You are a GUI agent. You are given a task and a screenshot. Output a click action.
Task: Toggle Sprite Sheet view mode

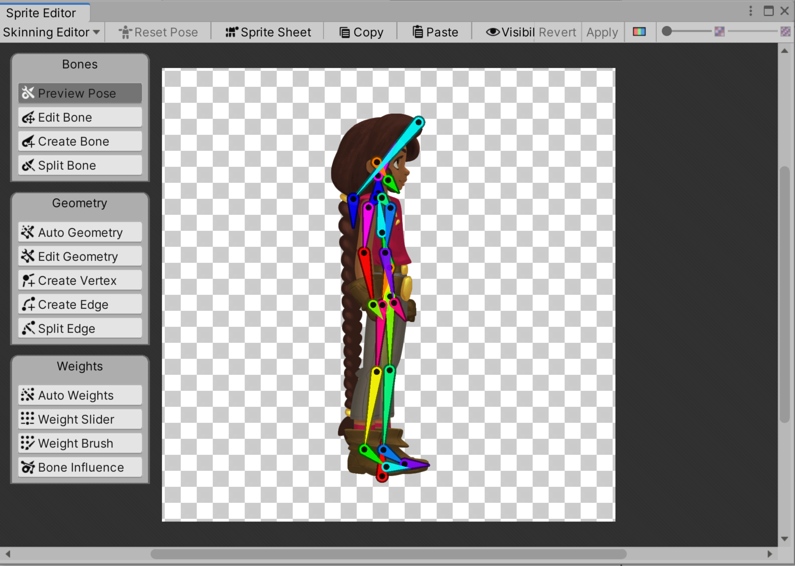coord(268,32)
